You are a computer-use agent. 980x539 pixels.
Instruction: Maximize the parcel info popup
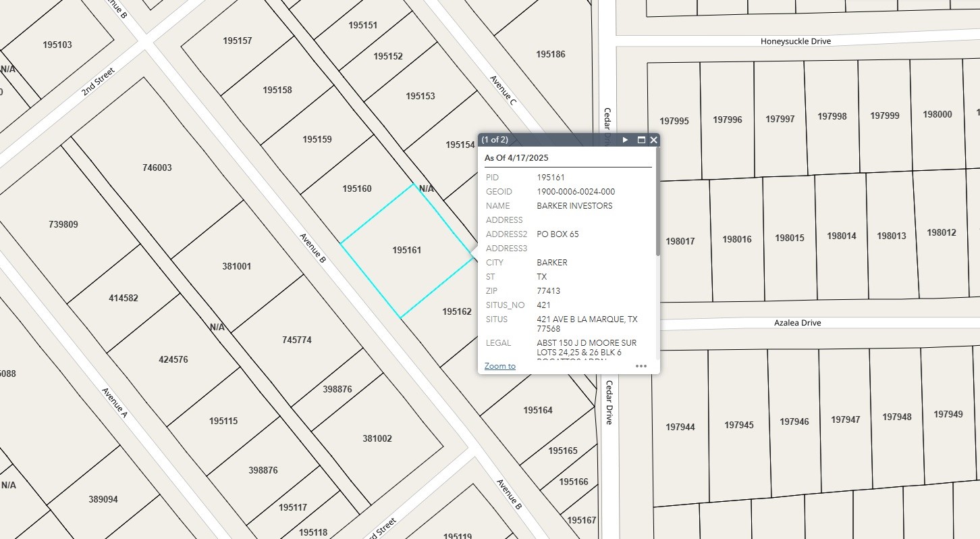click(641, 140)
